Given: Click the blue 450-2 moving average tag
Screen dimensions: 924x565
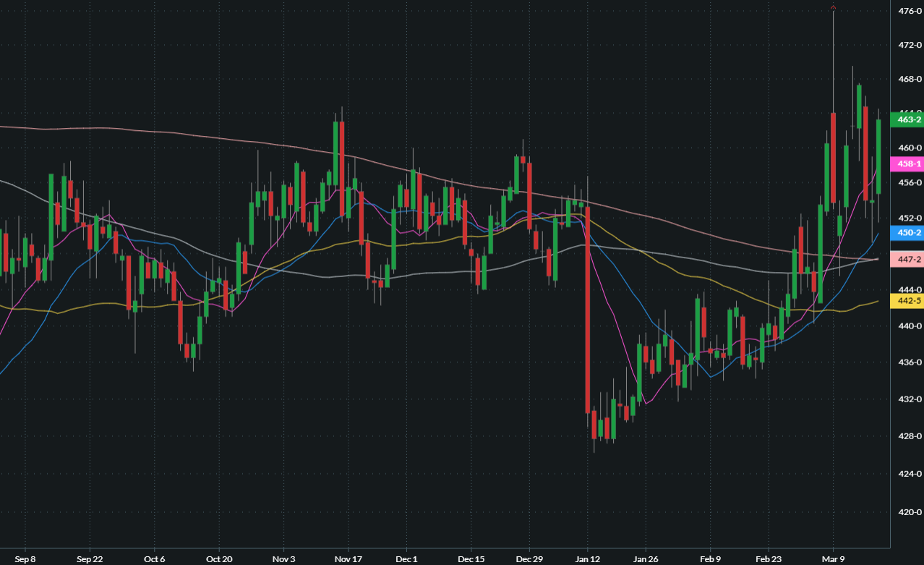Looking at the screenshot, I should pyautogui.click(x=908, y=233).
